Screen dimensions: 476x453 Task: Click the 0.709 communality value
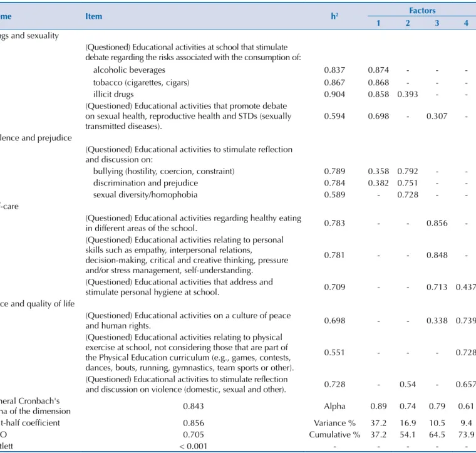(334, 287)
